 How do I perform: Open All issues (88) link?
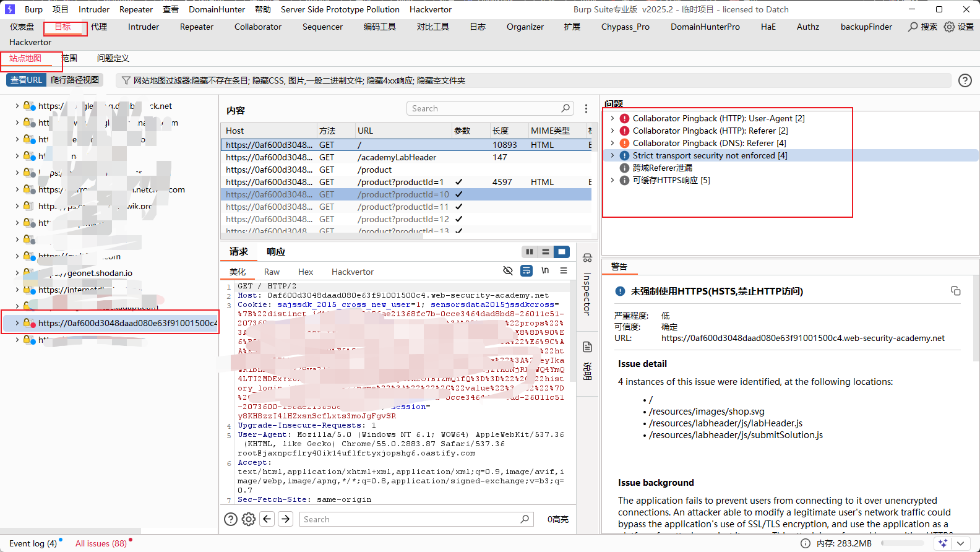(x=101, y=543)
